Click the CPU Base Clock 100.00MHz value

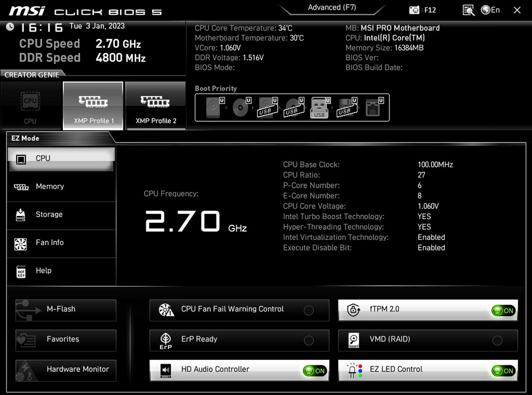point(435,165)
